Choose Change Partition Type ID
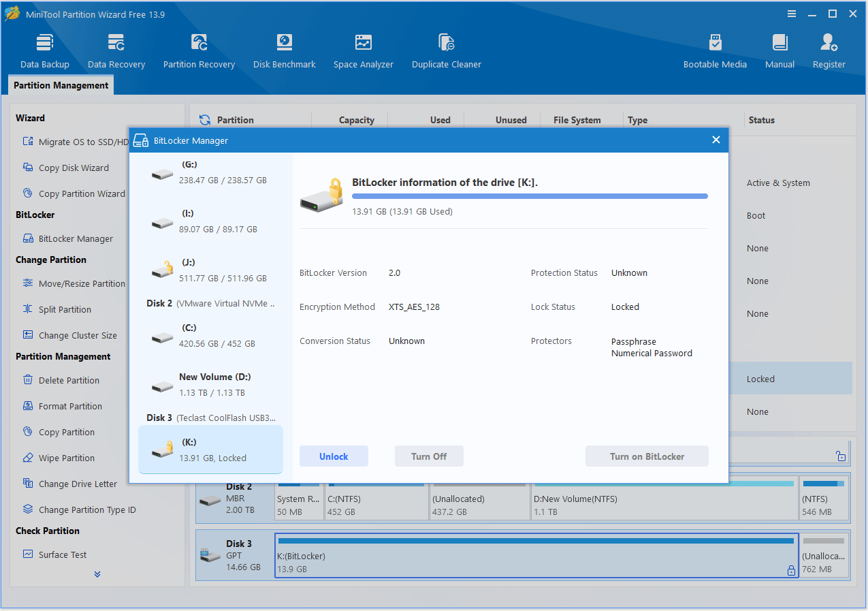This screenshot has height=611, width=868. tap(80, 510)
